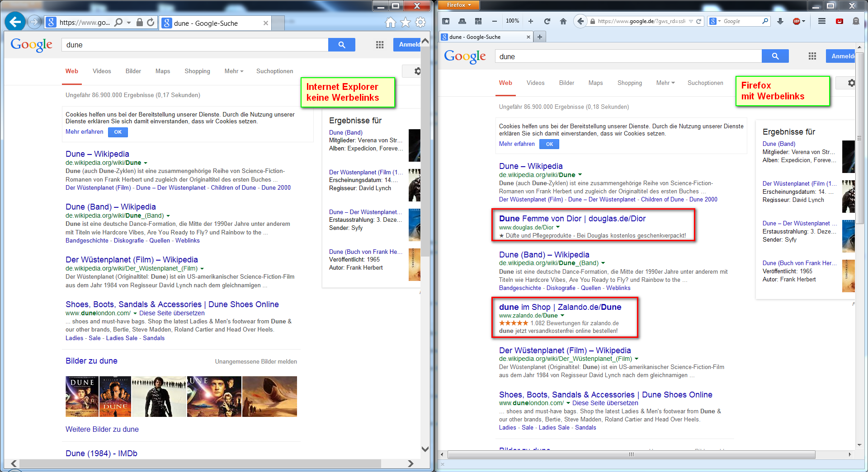
Task: Zoom out with the minus icon in Firefox
Action: tap(495, 21)
